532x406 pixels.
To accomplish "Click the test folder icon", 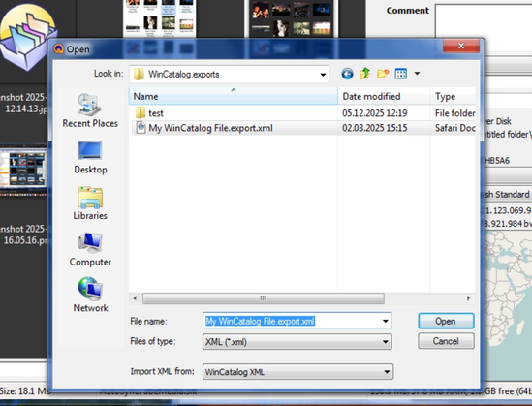I will pyautogui.click(x=140, y=112).
